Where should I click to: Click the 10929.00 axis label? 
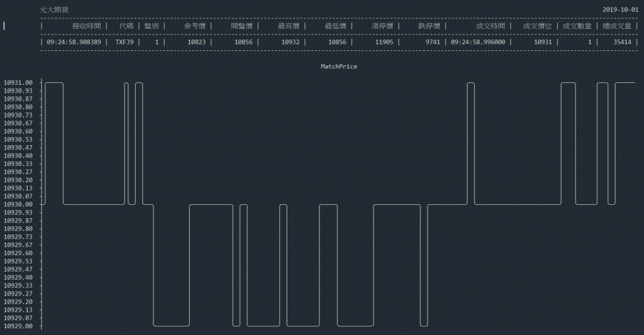(x=18, y=326)
